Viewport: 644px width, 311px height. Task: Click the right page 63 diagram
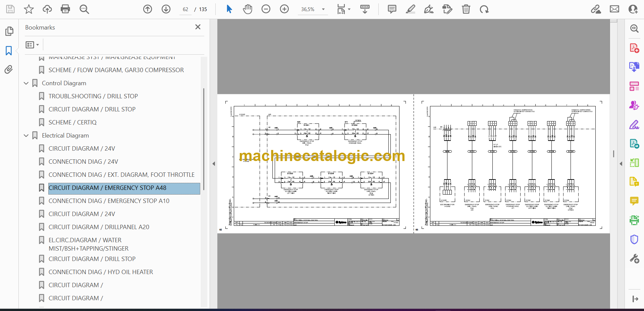tap(512, 164)
